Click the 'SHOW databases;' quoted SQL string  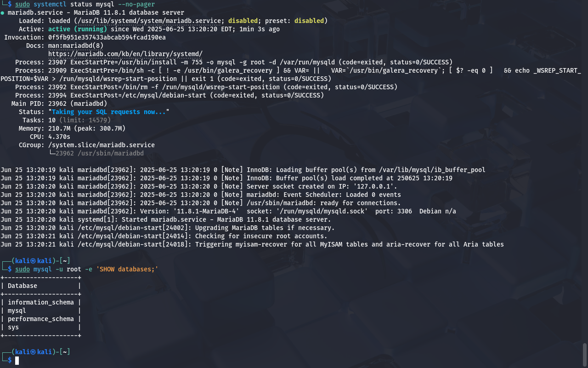[x=127, y=269]
